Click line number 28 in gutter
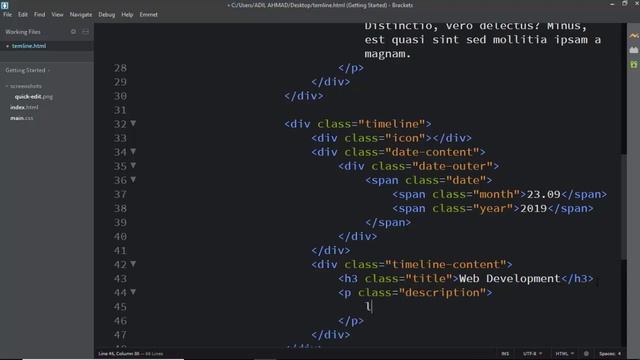 click(120, 68)
